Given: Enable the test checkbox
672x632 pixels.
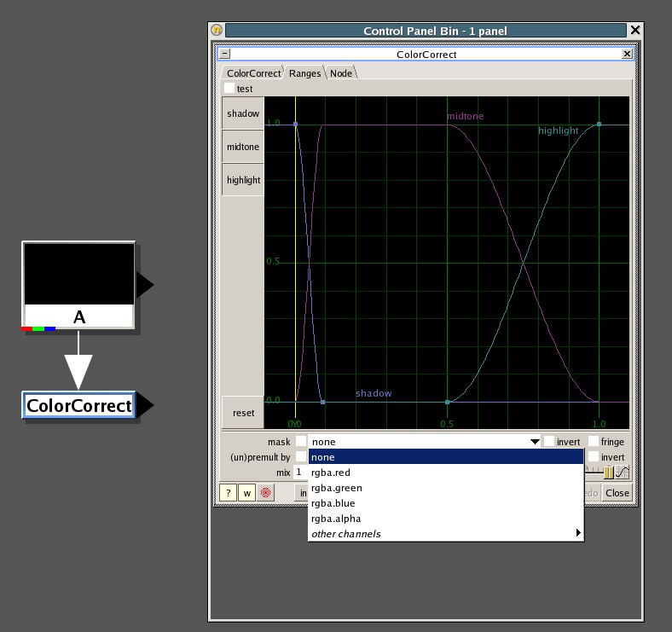Looking at the screenshot, I should (x=229, y=89).
